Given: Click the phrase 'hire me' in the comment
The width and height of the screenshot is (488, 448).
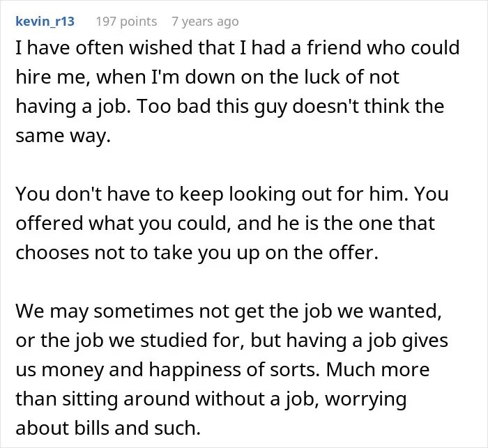Looking at the screenshot, I should point(50,77).
